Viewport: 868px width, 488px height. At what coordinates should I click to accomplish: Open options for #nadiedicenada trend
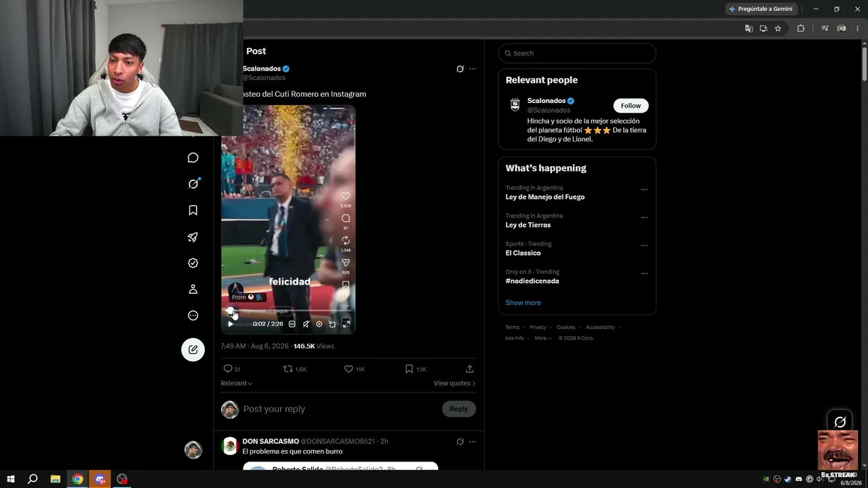[644, 274]
